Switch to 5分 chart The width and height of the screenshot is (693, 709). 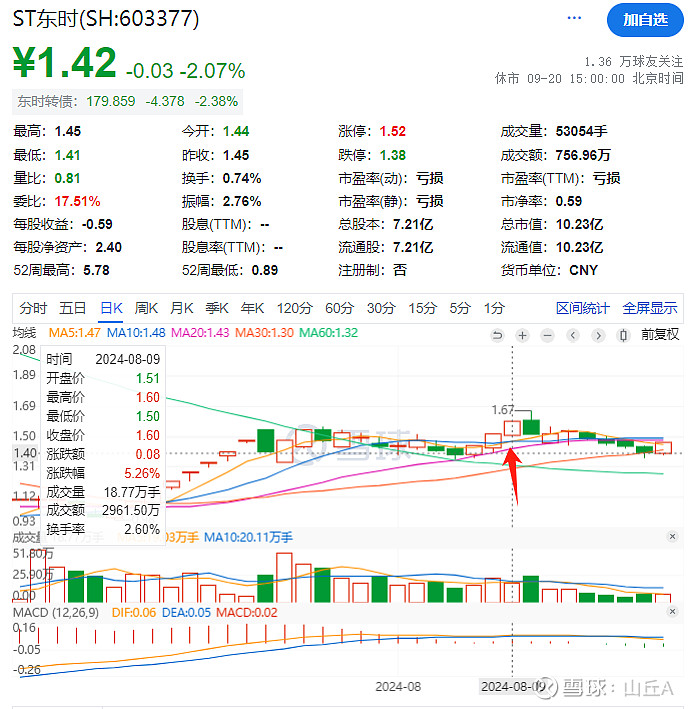pyautogui.click(x=460, y=308)
